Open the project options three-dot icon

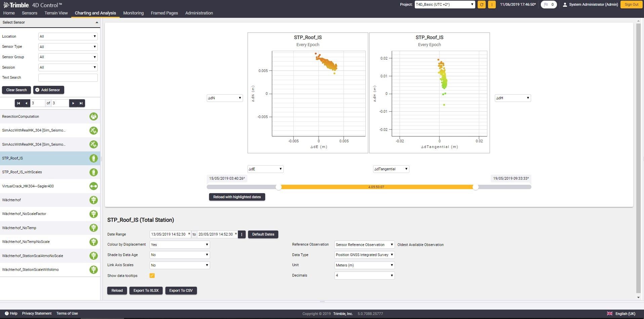[492, 5]
